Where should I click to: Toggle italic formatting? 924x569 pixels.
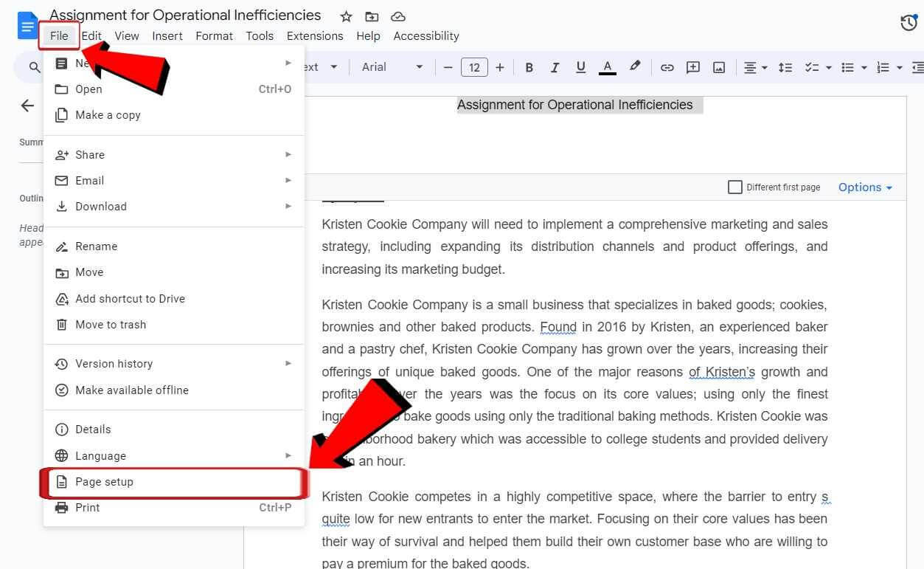tap(555, 67)
